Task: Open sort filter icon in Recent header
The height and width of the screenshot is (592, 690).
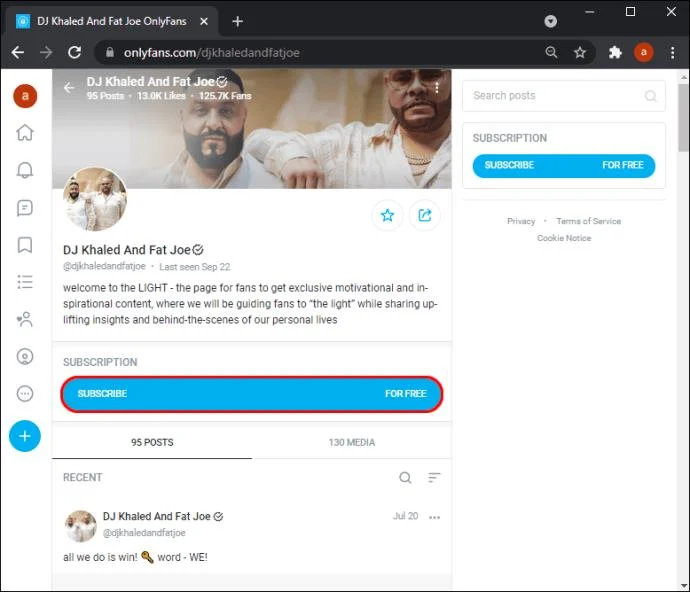Action: point(434,478)
